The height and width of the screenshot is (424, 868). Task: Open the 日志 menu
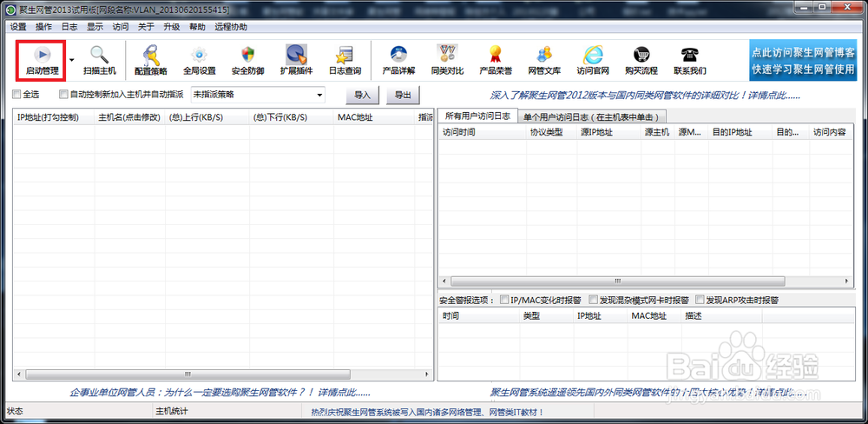tap(69, 27)
